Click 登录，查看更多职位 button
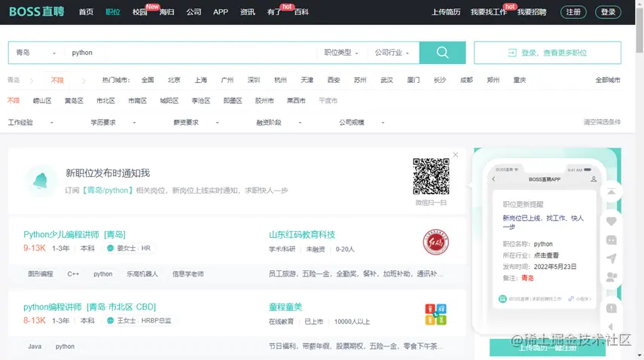Image resolution: width=644 pixels, height=360 pixels. pyautogui.click(x=548, y=53)
